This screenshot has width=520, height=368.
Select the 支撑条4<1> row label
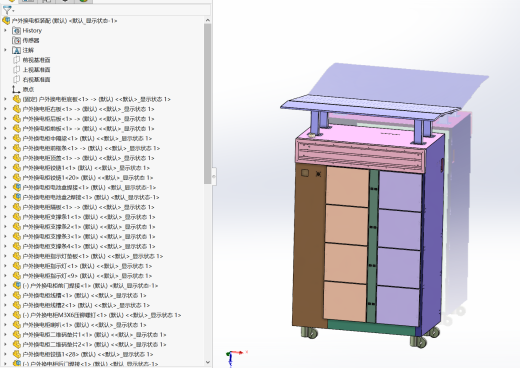[x=89, y=246]
